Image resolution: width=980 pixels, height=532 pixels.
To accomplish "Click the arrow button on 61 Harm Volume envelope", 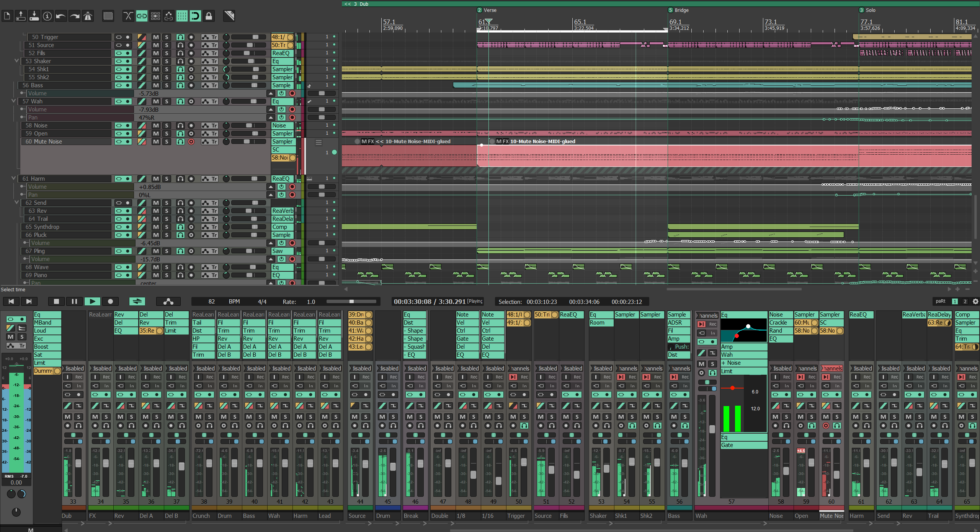I will coord(271,187).
